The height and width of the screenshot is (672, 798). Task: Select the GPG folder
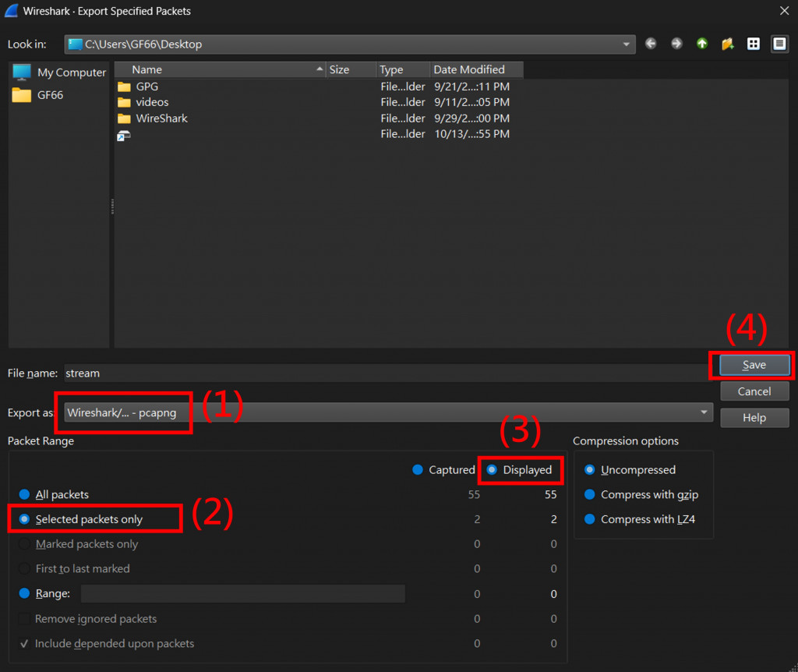pyautogui.click(x=138, y=87)
